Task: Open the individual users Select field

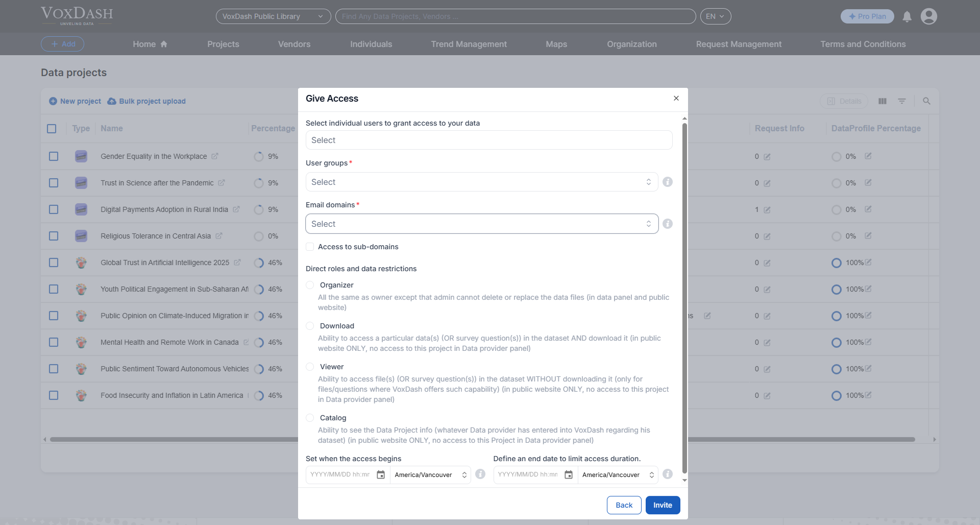Action: pyautogui.click(x=489, y=140)
